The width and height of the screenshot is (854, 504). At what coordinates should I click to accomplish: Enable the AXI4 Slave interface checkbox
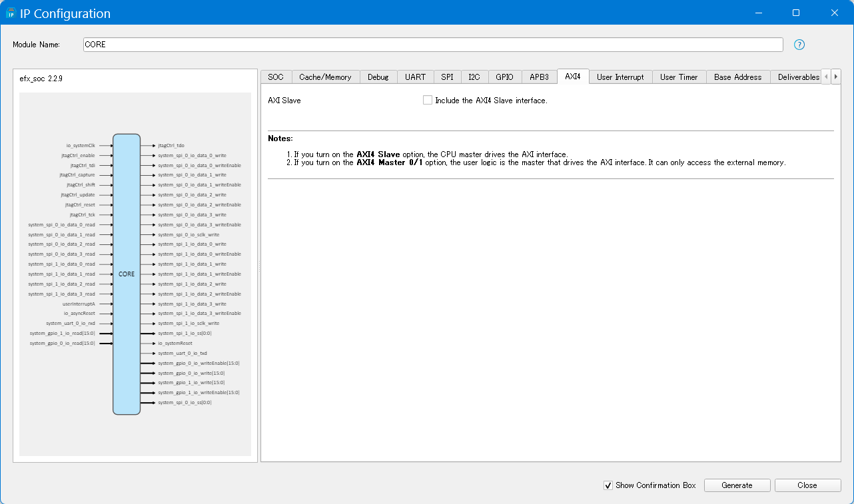click(x=428, y=101)
